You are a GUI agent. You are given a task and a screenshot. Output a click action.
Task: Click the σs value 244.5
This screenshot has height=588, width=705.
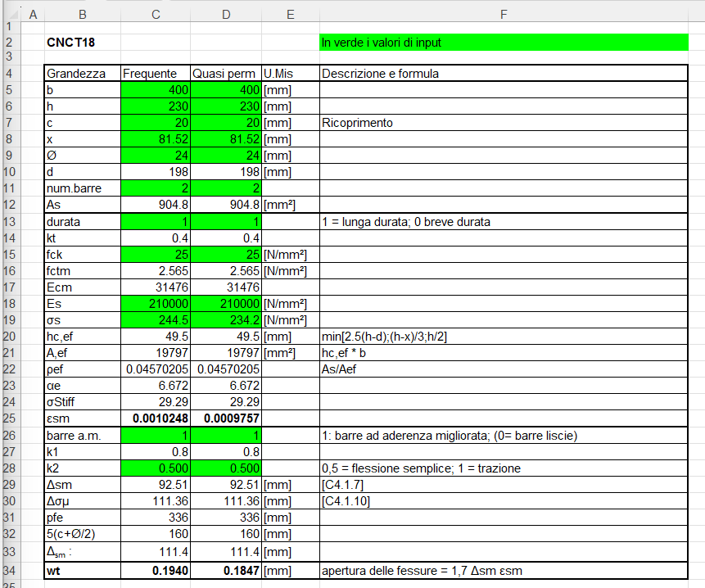click(156, 319)
